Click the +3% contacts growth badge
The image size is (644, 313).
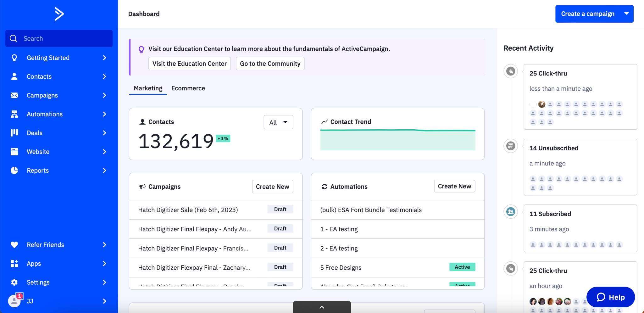tap(223, 138)
